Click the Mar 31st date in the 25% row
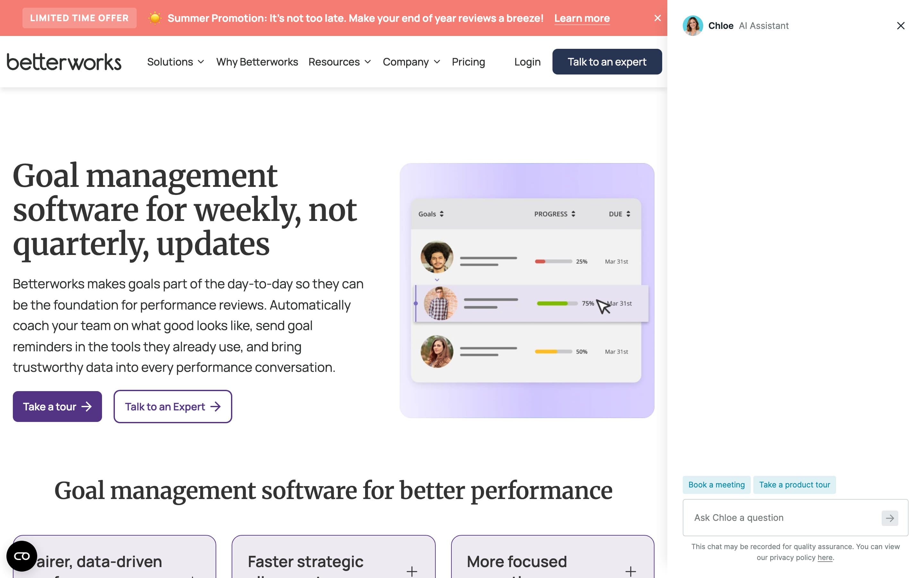This screenshot has height=578, width=924. click(616, 261)
